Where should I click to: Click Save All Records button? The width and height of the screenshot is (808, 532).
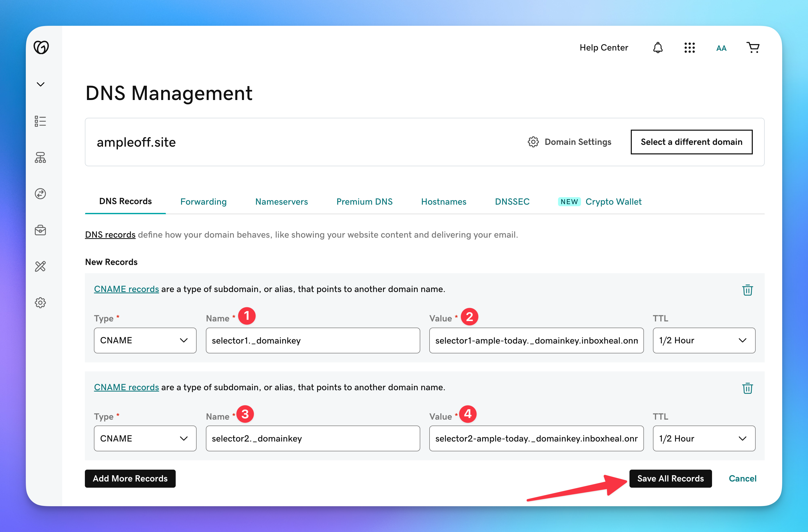pyautogui.click(x=670, y=478)
